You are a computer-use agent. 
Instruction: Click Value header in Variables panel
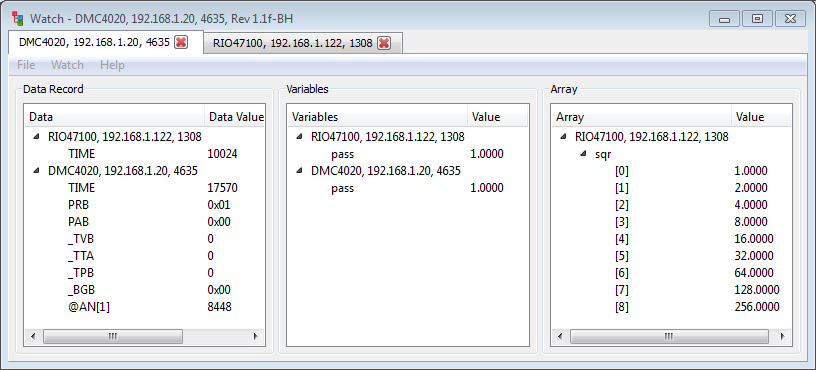click(x=498, y=117)
